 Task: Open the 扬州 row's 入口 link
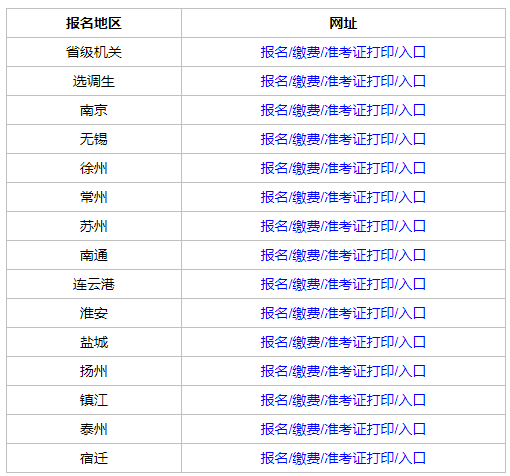343,371
